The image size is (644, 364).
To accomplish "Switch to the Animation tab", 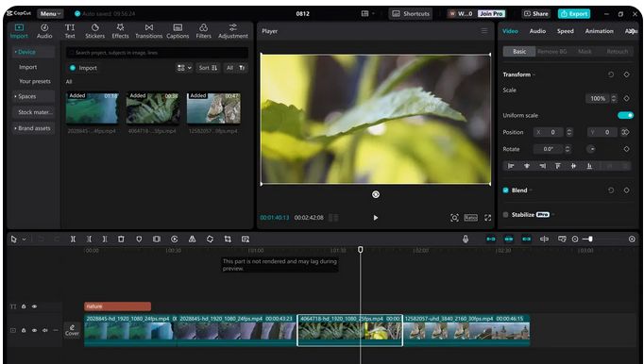I will pyautogui.click(x=599, y=31).
